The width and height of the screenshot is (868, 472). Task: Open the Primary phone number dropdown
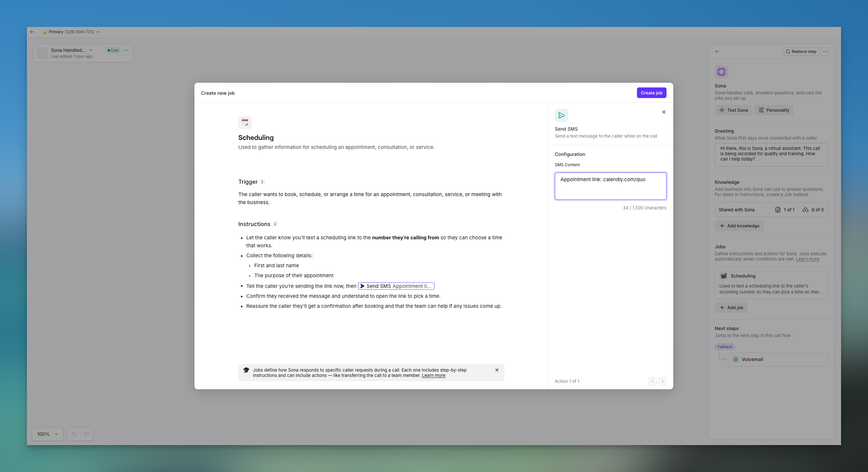click(x=71, y=32)
